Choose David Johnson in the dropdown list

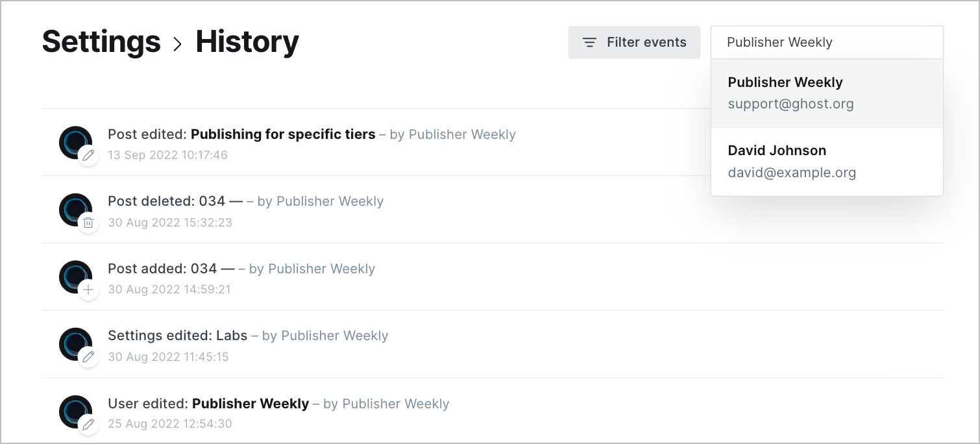click(x=827, y=162)
